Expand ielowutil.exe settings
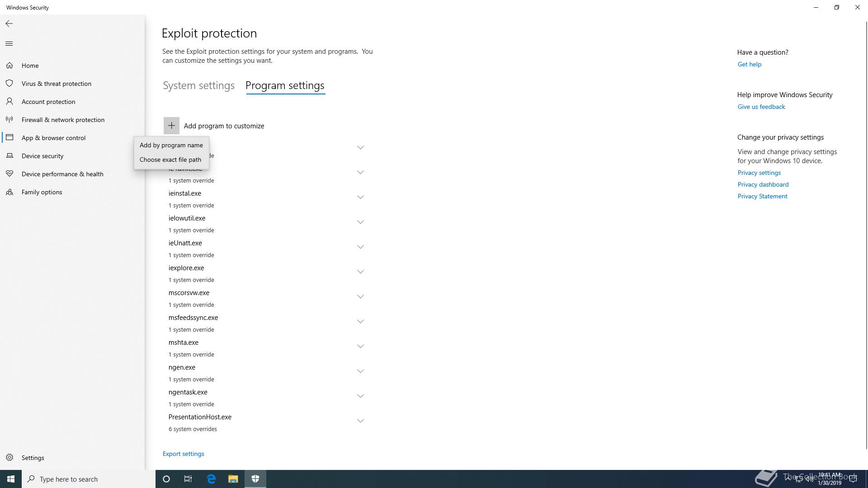The image size is (868, 488). pos(360,222)
